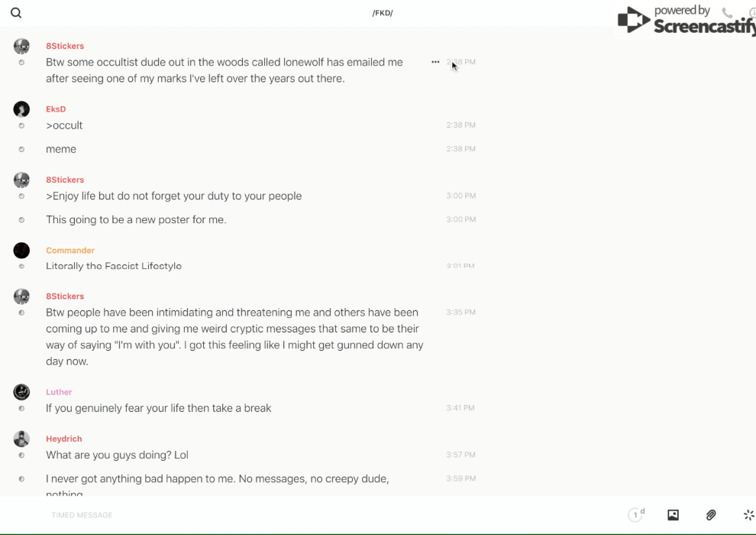Send a ping with the burst icon
The image size is (756, 535).
click(748, 515)
